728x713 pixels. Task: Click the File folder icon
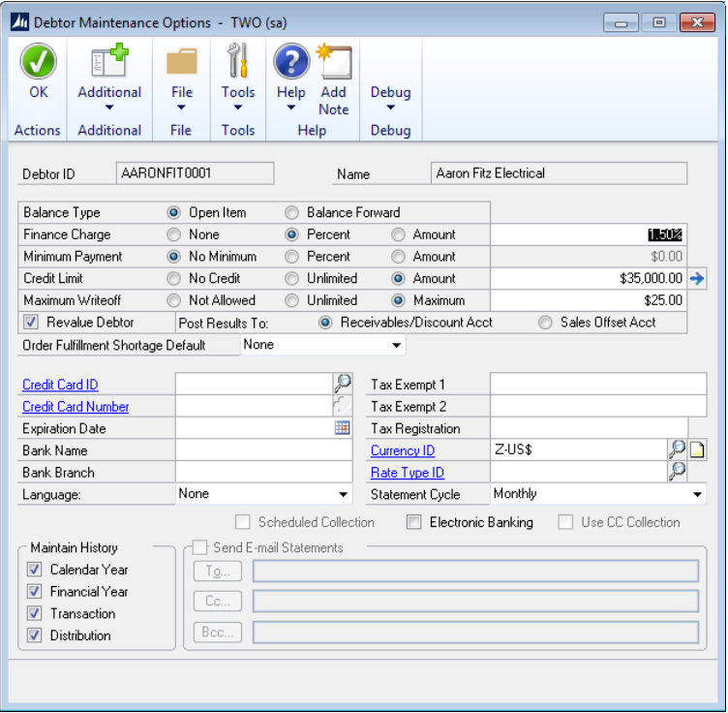[x=181, y=62]
